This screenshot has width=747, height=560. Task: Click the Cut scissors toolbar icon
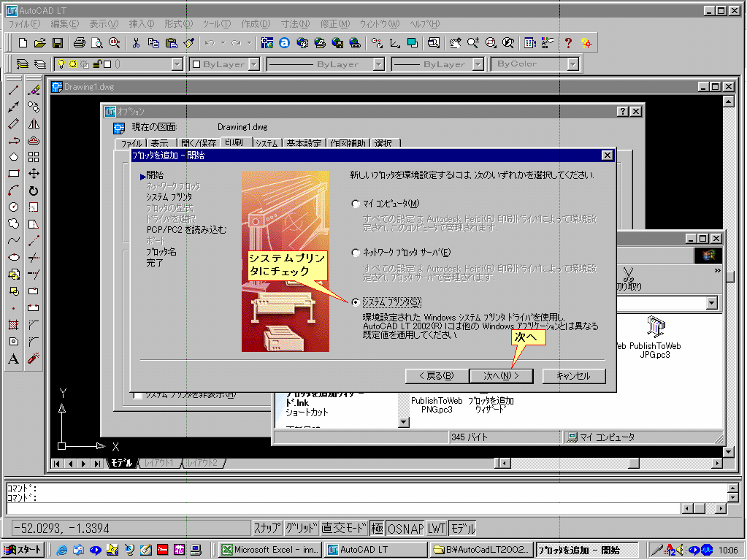click(x=136, y=43)
